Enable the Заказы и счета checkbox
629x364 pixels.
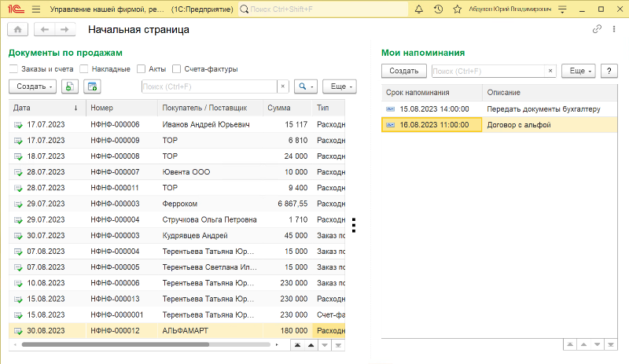(13, 69)
